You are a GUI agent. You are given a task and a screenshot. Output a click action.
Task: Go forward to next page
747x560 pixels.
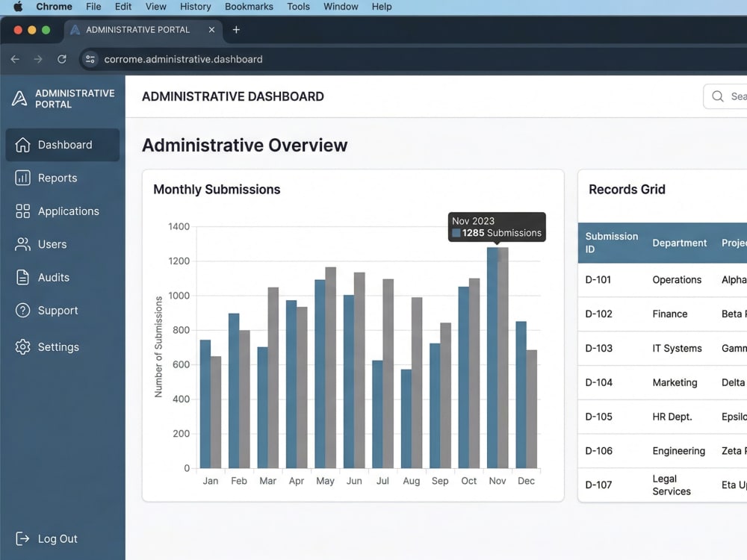point(38,59)
